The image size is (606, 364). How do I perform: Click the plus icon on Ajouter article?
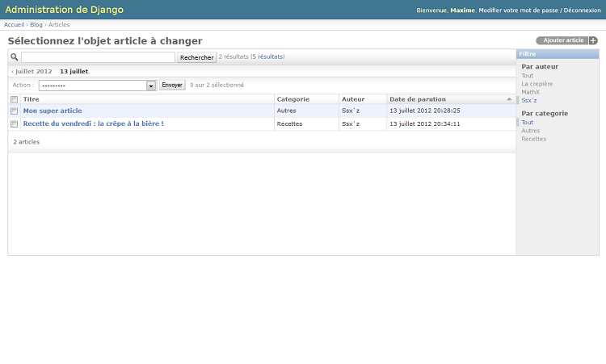tap(593, 40)
